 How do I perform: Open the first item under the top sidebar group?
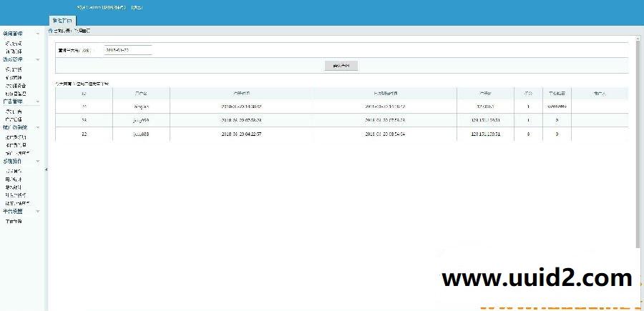pos(14,44)
